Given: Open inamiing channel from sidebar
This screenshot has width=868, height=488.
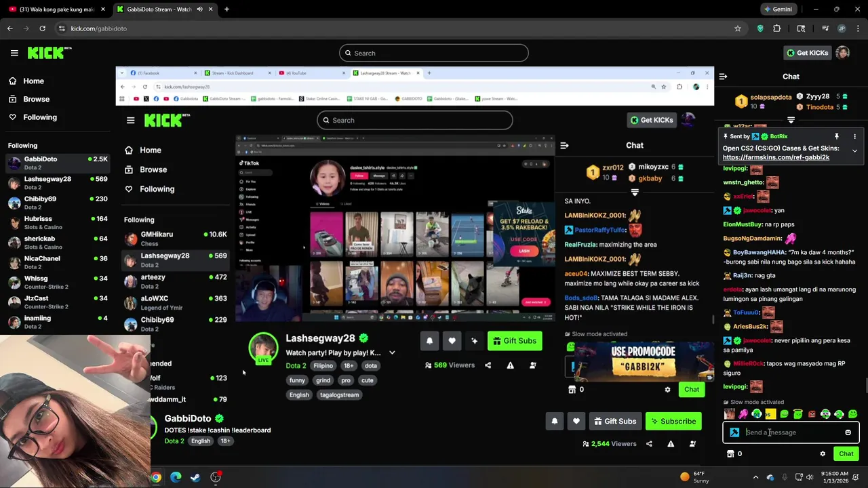Looking at the screenshot, I should 58,322.
